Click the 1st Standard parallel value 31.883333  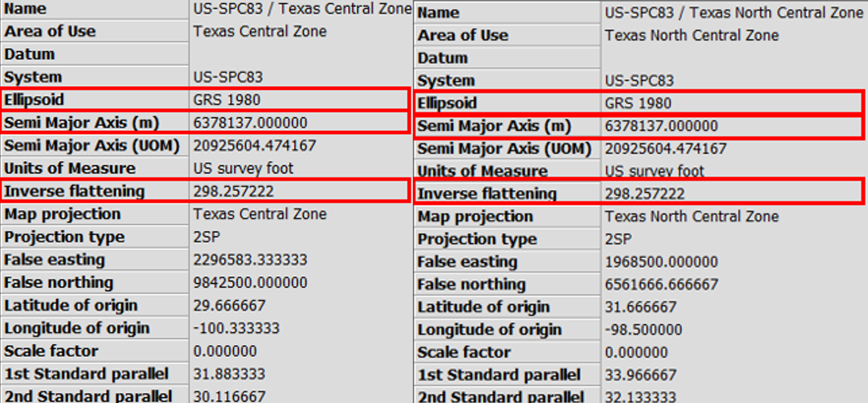(x=229, y=374)
